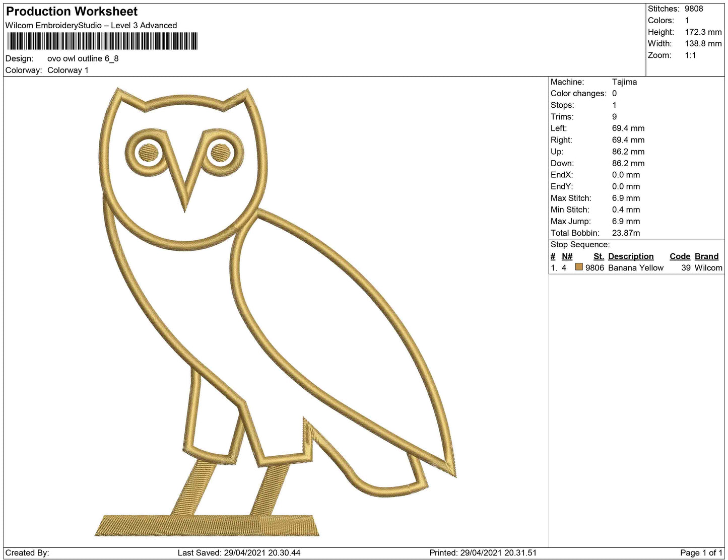728x560 pixels.
Task: Click the Min Stitch value "0.4 mm"
Action: (626, 209)
